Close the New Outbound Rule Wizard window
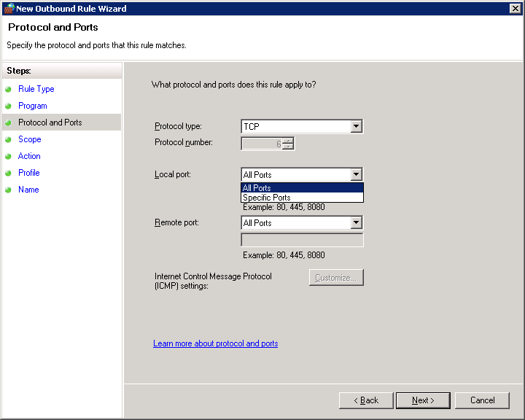525x420 pixels. (x=515, y=8)
